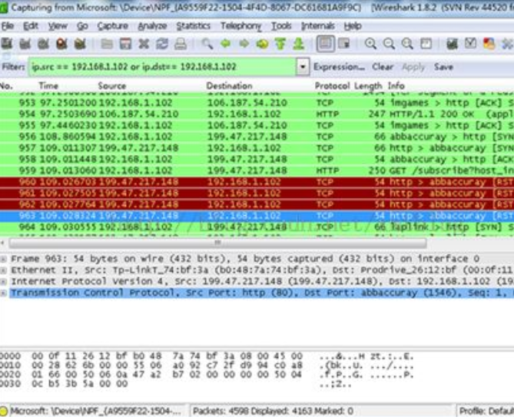Toggle auto scroll in live capture icon
This screenshot has width=514, height=420.
(x=344, y=44)
